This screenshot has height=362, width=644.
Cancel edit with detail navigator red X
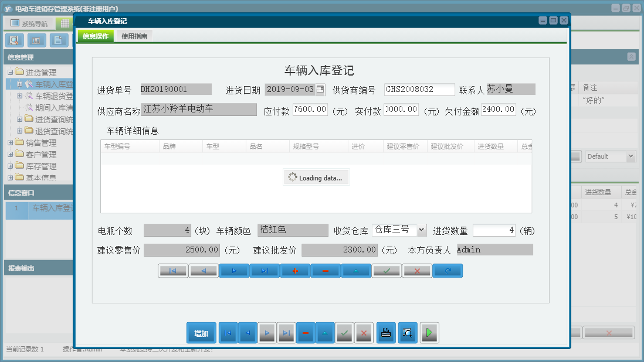tap(417, 271)
